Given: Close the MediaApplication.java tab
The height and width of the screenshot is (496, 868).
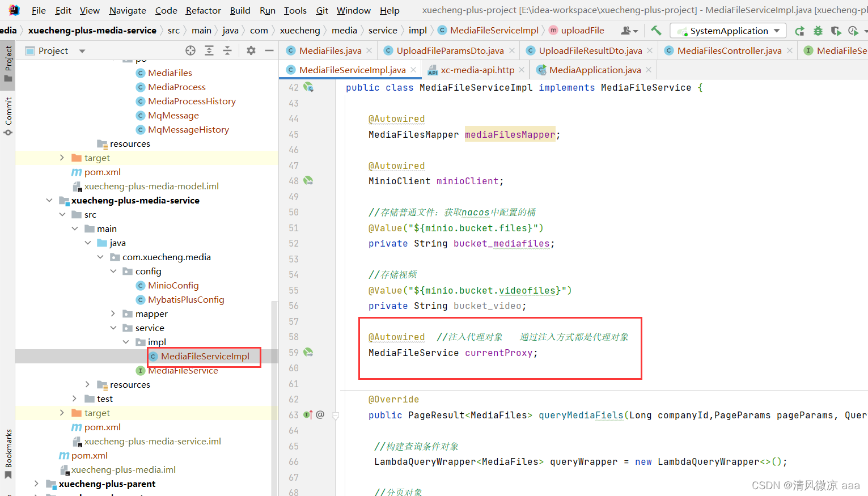Looking at the screenshot, I should [x=649, y=70].
